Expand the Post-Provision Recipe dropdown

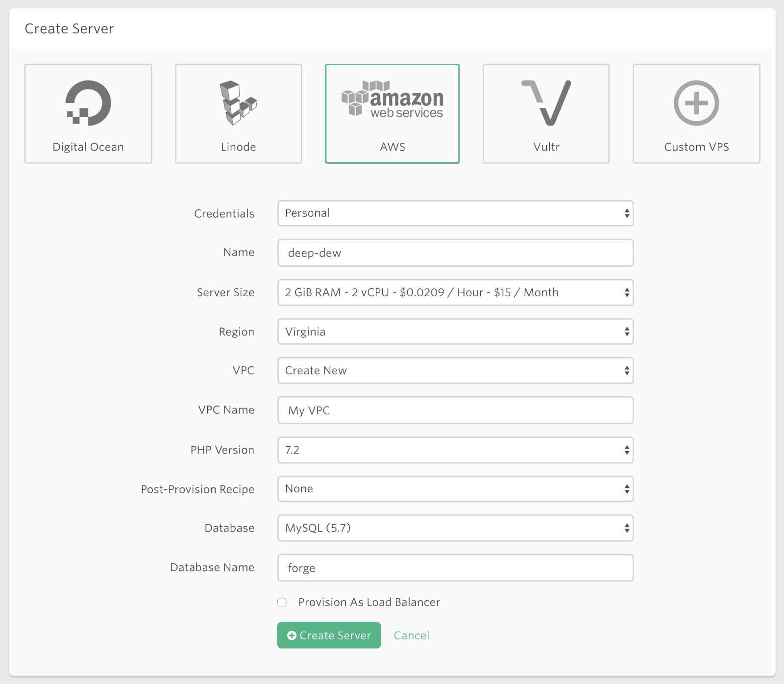[x=455, y=489]
